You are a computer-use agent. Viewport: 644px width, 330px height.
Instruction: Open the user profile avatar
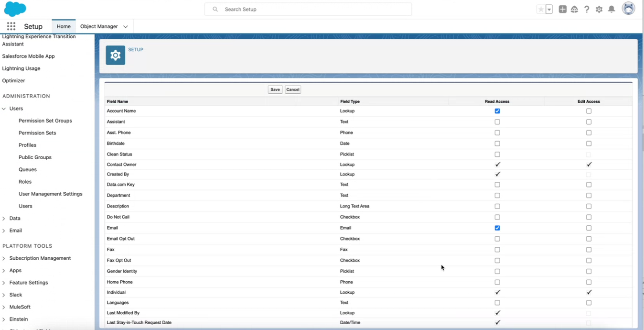[x=628, y=9]
